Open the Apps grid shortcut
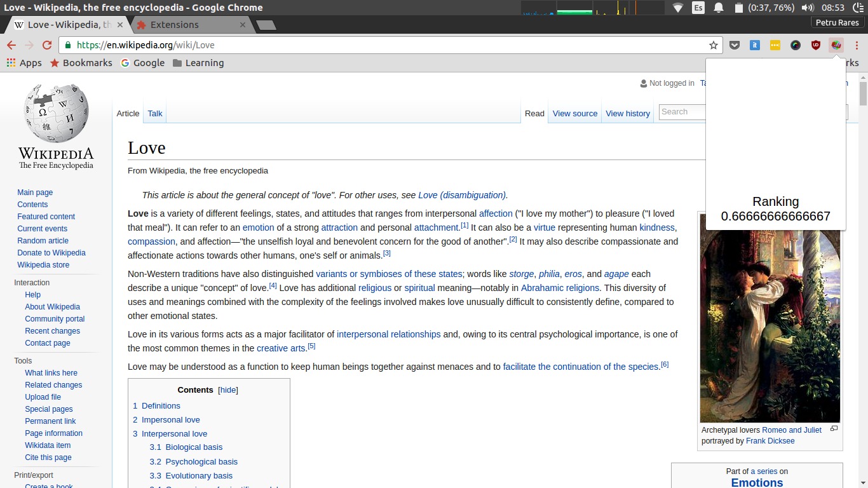The height and width of the screenshot is (488, 868). [24, 63]
